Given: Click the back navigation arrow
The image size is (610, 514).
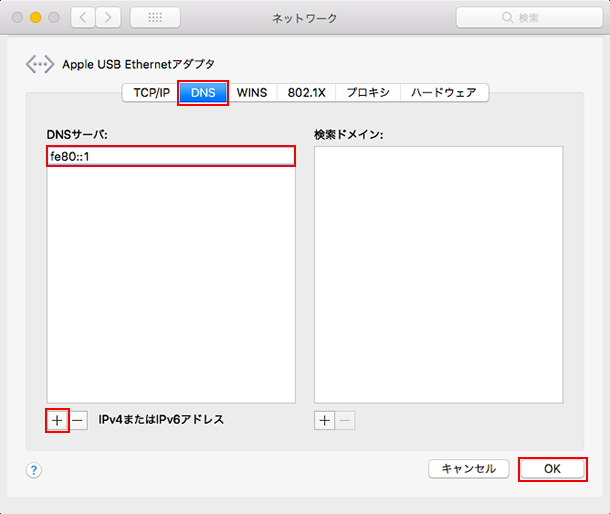Looking at the screenshot, I should (83, 18).
